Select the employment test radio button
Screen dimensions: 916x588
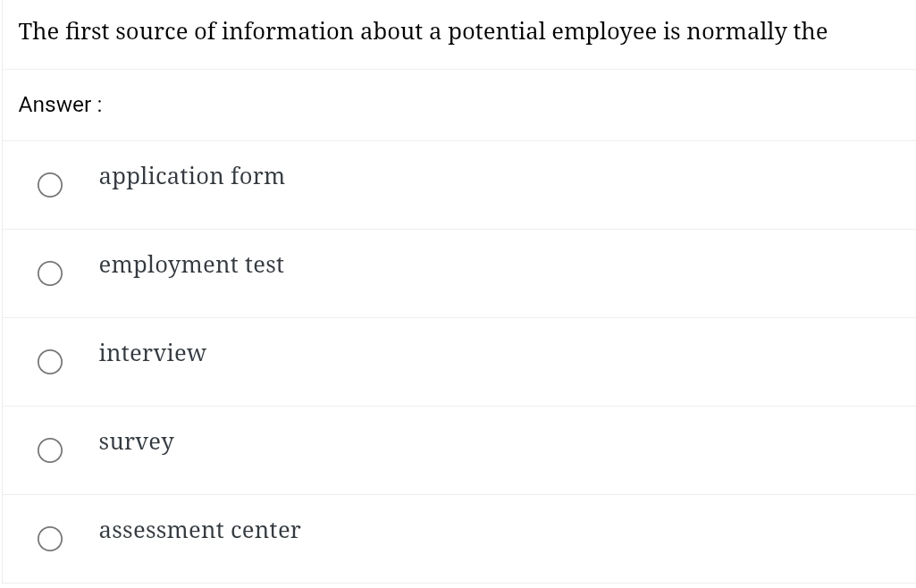coord(50,273)
